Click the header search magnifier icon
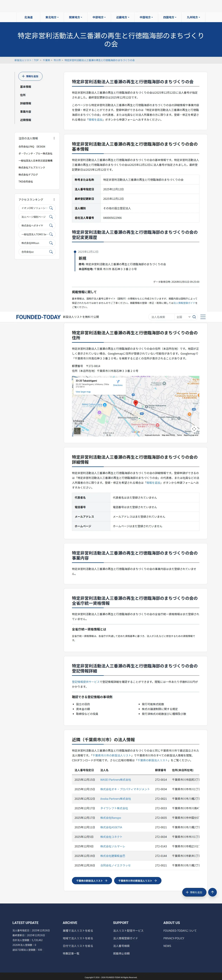The height and width of the screenshot is (980, 222). 194,317
